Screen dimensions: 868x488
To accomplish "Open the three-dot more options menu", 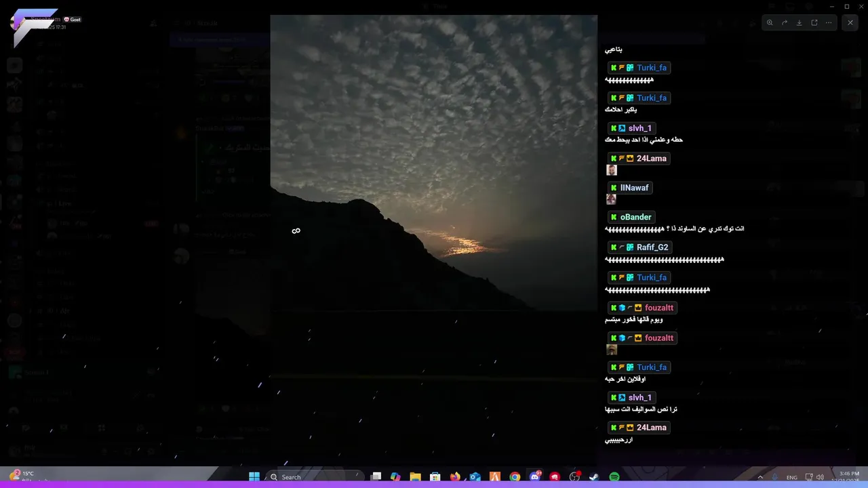I will click(829, 22).
